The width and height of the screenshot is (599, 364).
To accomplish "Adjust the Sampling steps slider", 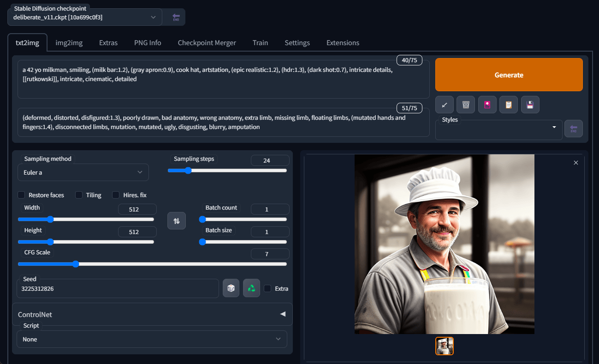I will tap(227, 170).
